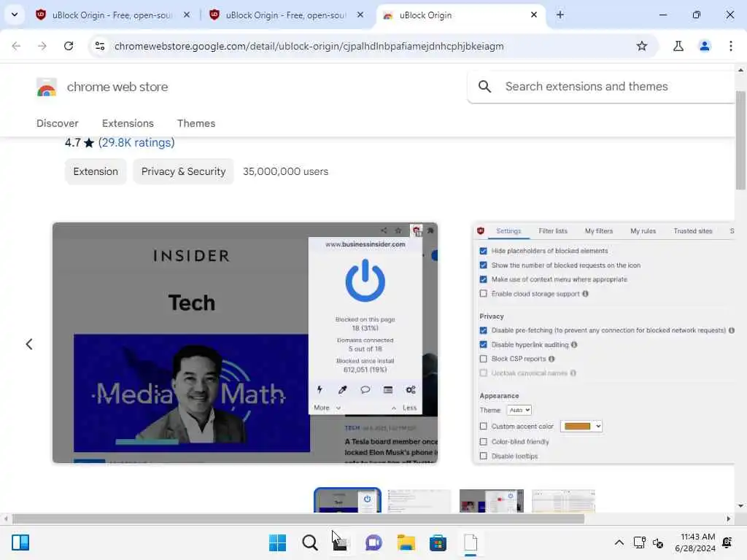Switch to the second uBlock Origin tab
Image resolution: width=747 pixels, height=560 pixels.
(285, 15)
